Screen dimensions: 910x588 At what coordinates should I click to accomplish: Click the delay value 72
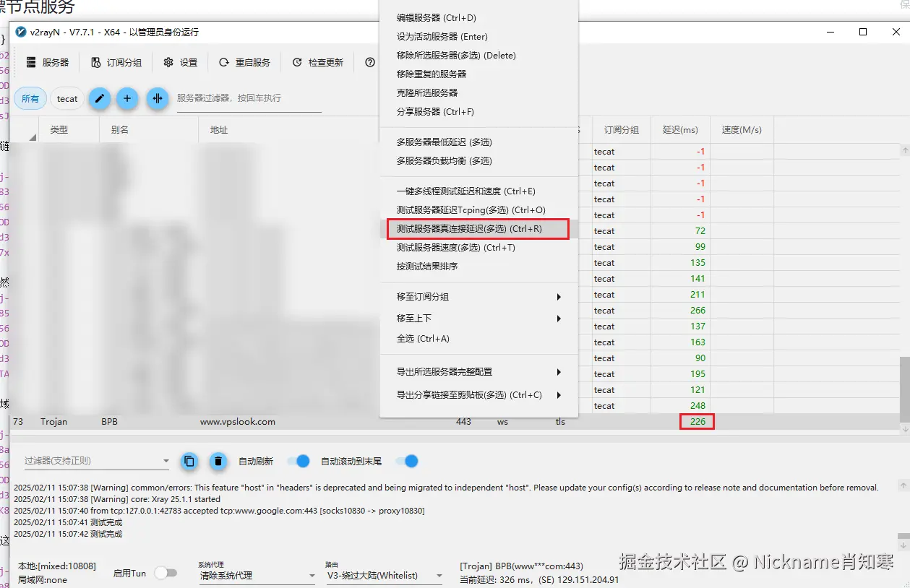[x=700, y=231]
